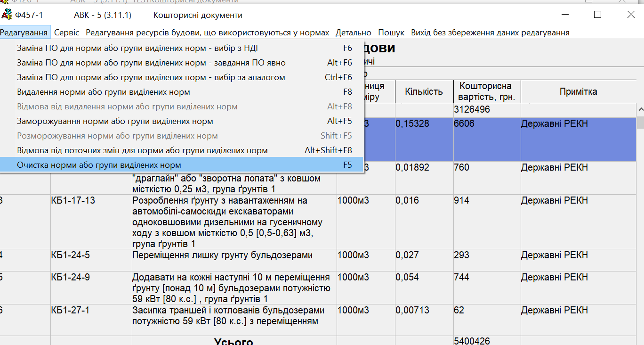Click the Кількість column header
This screenshot has height=345, width=644.
pyautogui.click(x=424, y=91)
